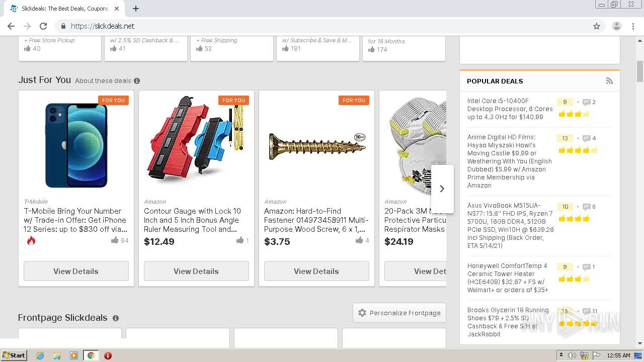Open the Chrome three-dot menu
Image resolution: width=644 pixels, height=362 pixels.
(x=633, y=26)
